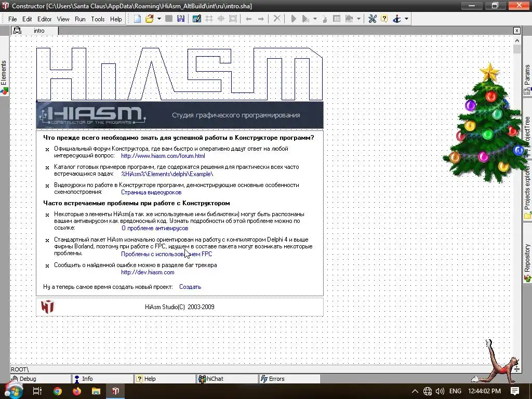Screen dimensions: 532x399
Task: Click the grid hash toolbar icon
Action: click(209, 19)
